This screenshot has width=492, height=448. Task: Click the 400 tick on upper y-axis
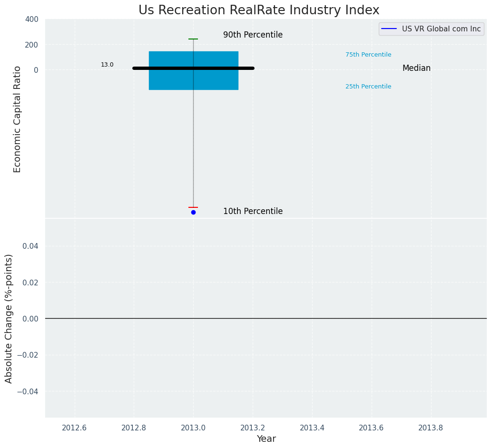point(31,19)
